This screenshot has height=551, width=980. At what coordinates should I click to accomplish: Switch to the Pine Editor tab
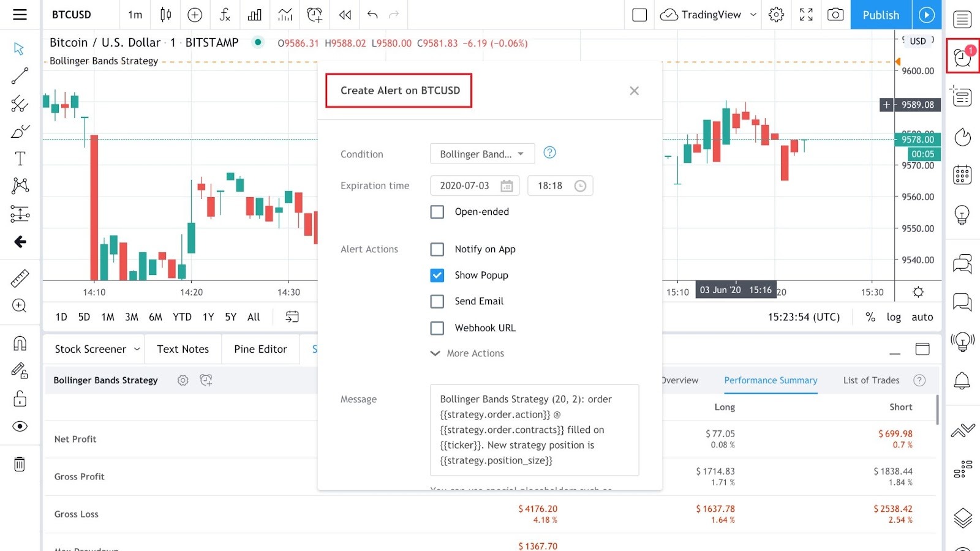[260, 349]
